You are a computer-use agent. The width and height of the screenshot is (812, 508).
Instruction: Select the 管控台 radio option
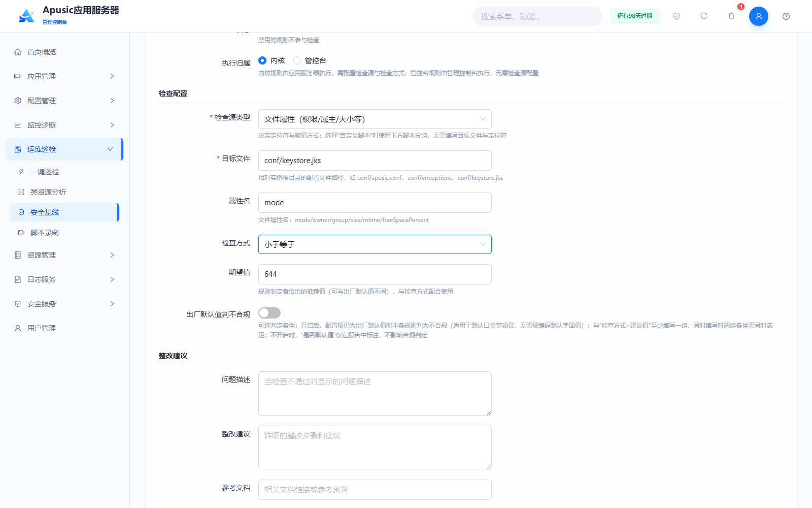[x=297, y=60]
